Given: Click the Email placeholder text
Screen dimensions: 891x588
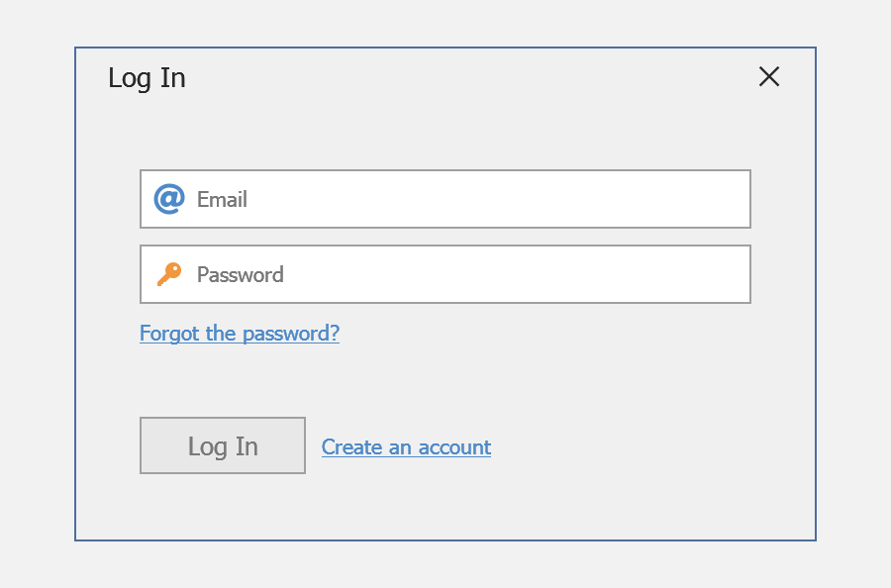Looking at the screenshot, I should pyautogui.click(x=222, y=199).
